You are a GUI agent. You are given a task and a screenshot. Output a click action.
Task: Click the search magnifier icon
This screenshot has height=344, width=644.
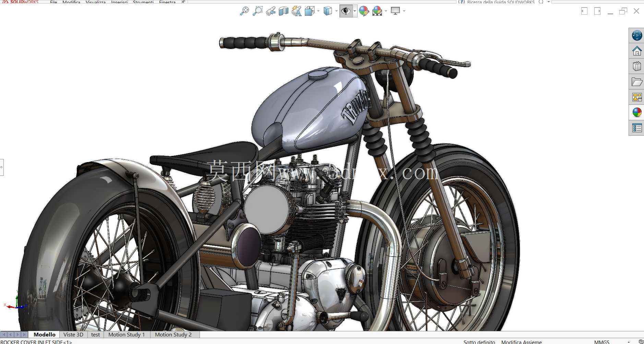point(541,2)
